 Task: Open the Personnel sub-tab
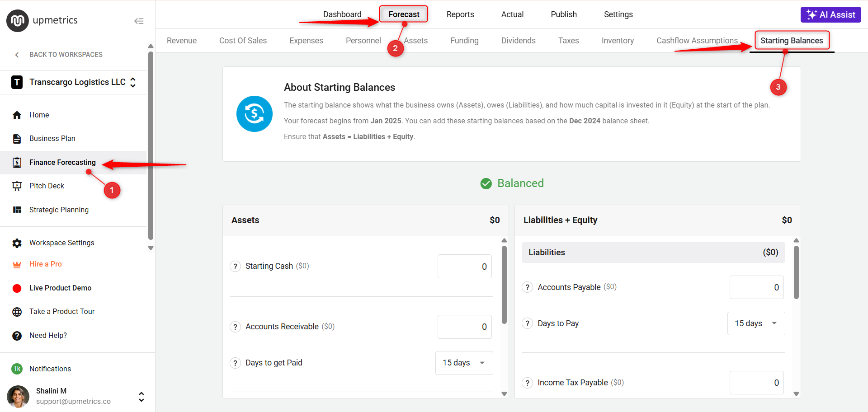coord(363,41)
